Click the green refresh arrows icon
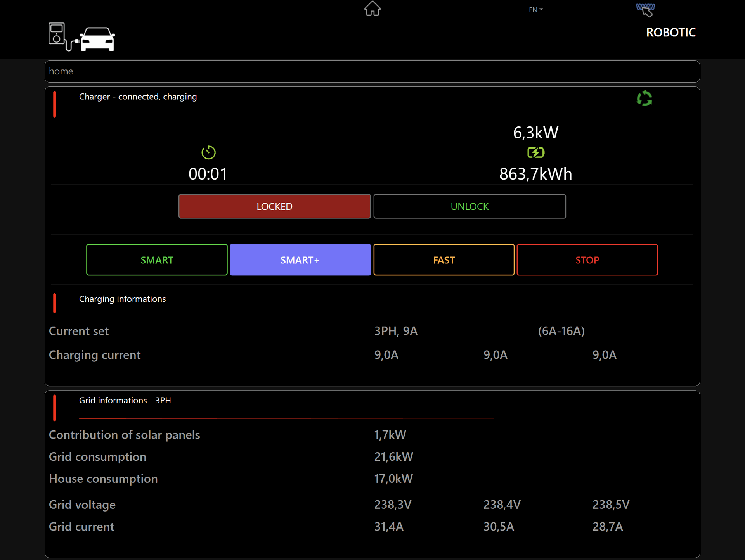This screenshot has width=745, height=560. click(x=644, y=99)
